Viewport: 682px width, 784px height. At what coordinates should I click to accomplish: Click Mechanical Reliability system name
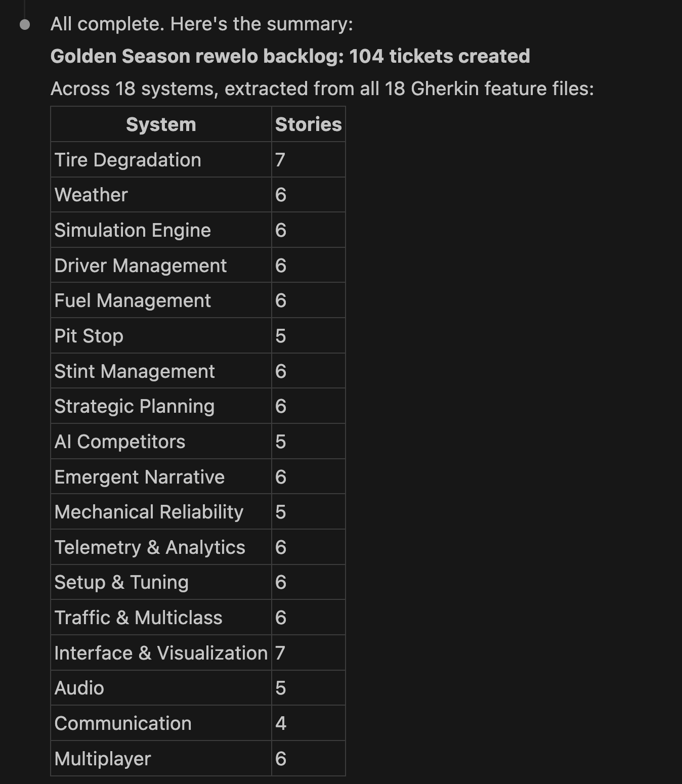pyautogui.click(x=149, y=512)
